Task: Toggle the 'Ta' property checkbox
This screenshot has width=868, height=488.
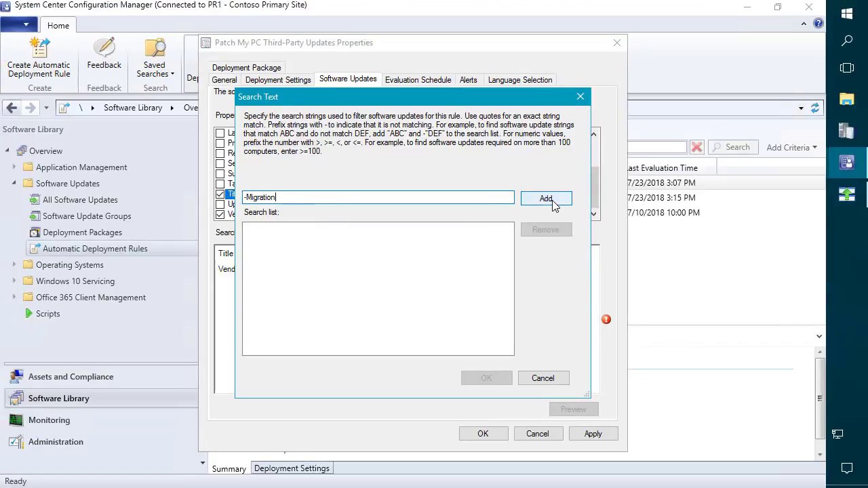Action: pyautogui.click(x=220, y=184)
